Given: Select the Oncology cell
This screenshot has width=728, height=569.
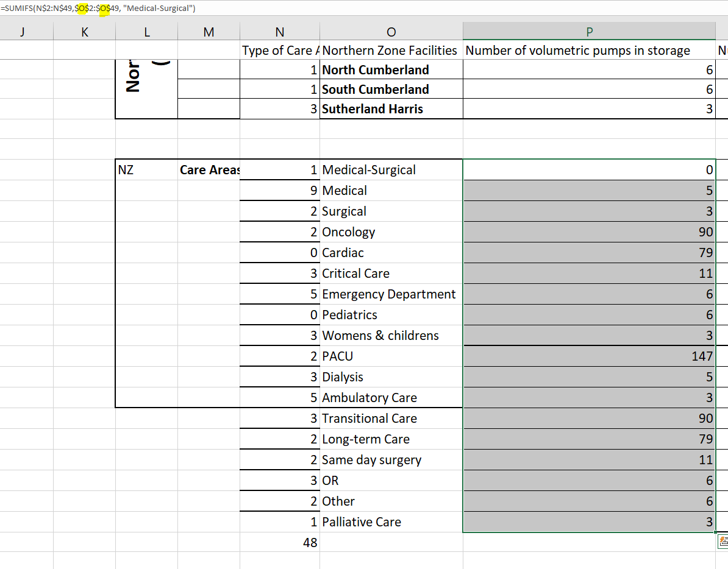Looking at the screenshot, I should pyautogui.click(x=391, y=232).
